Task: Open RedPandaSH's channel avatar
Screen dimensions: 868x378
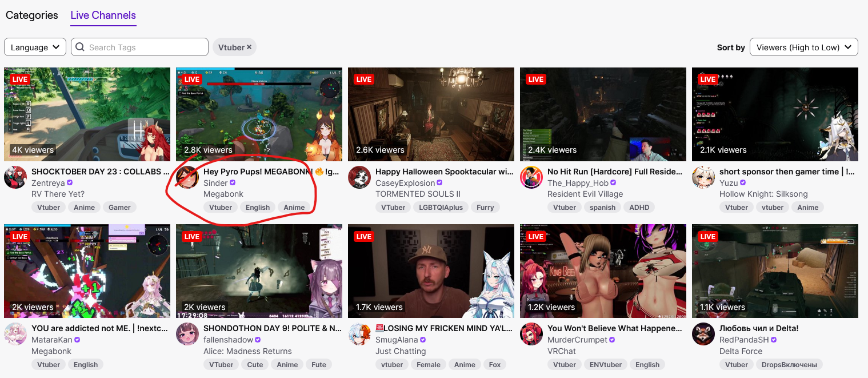Action: 703,334
